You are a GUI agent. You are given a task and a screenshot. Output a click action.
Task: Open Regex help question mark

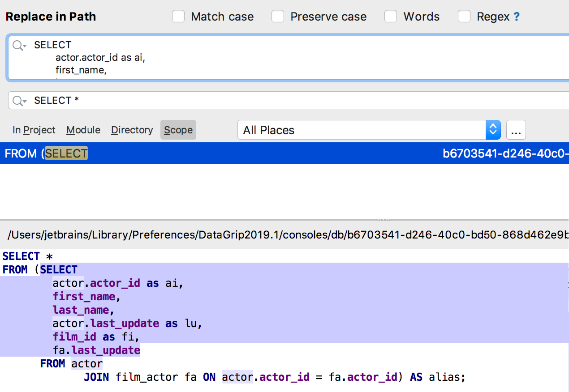click(x=517, y=17)
